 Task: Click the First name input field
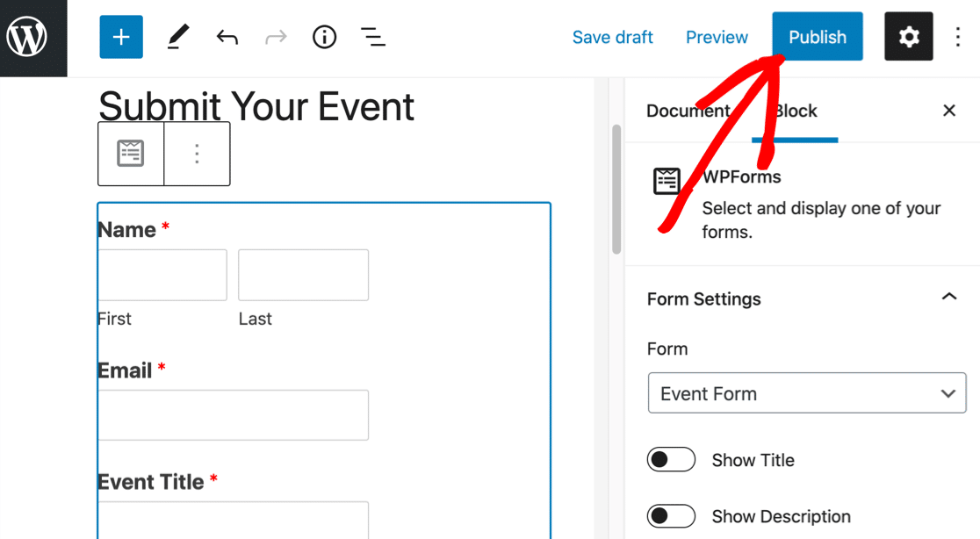tap(162, 275)
